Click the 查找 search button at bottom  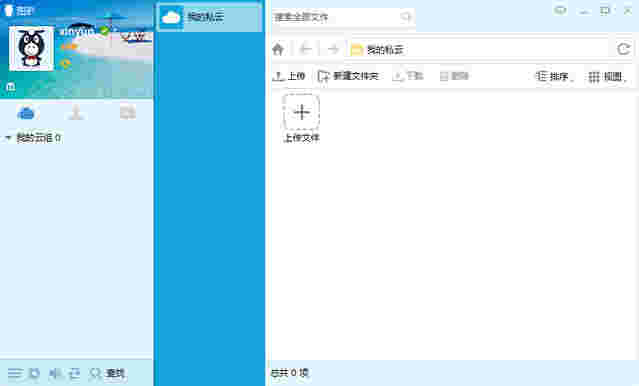[x=108, y=373]
